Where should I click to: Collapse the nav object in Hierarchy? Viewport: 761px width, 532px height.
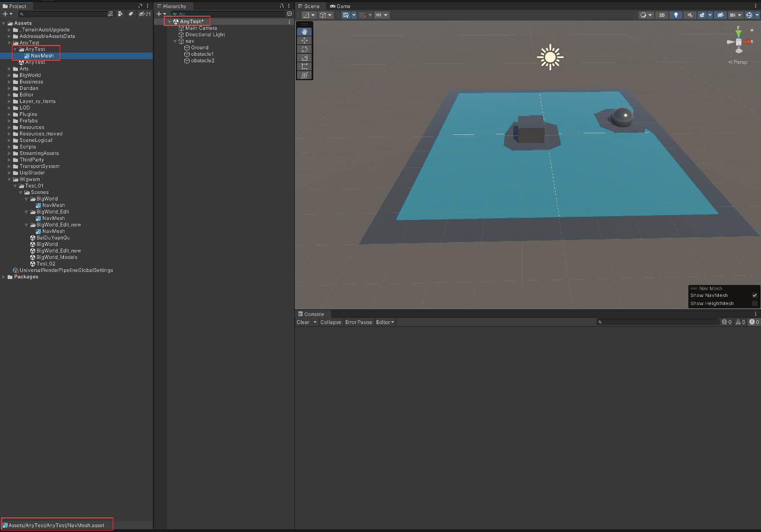pyautogui.click(x=175, y=41)
